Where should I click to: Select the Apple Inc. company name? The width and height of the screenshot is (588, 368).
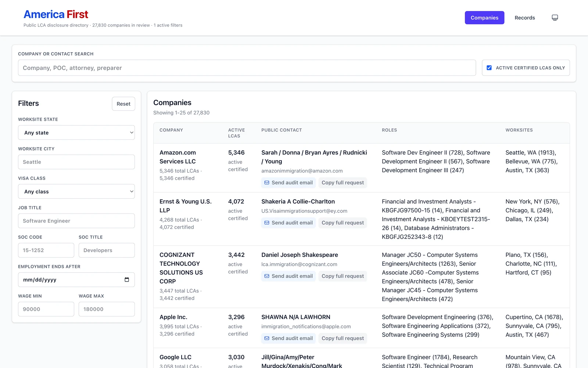point(173,317)
